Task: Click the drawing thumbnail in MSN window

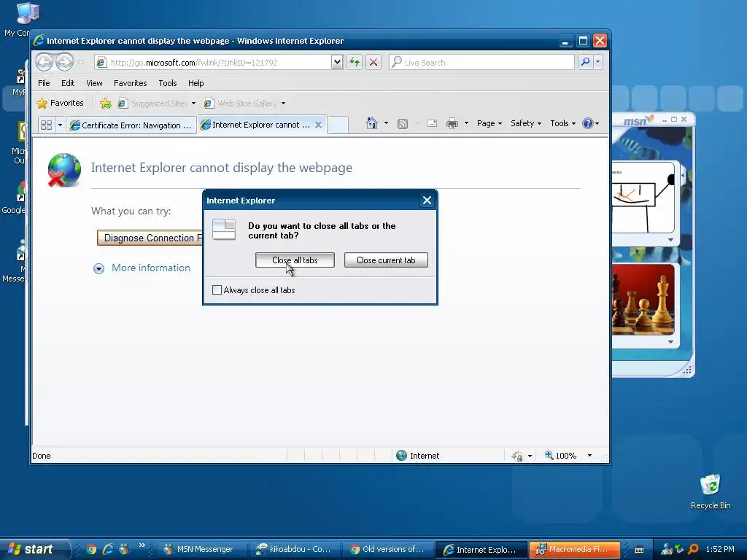Action: click(643, 197)
